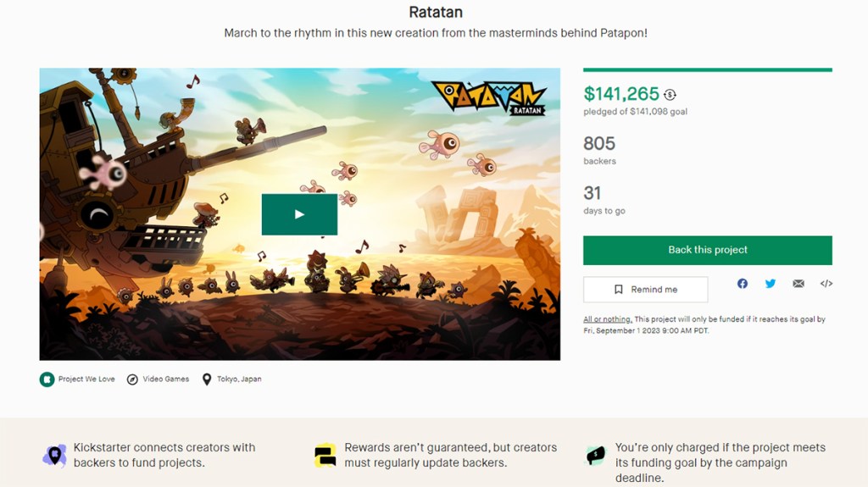This screenshot has width=868, height=487.
Task: Click the Video Games compass icon
Action: (132, 379)
